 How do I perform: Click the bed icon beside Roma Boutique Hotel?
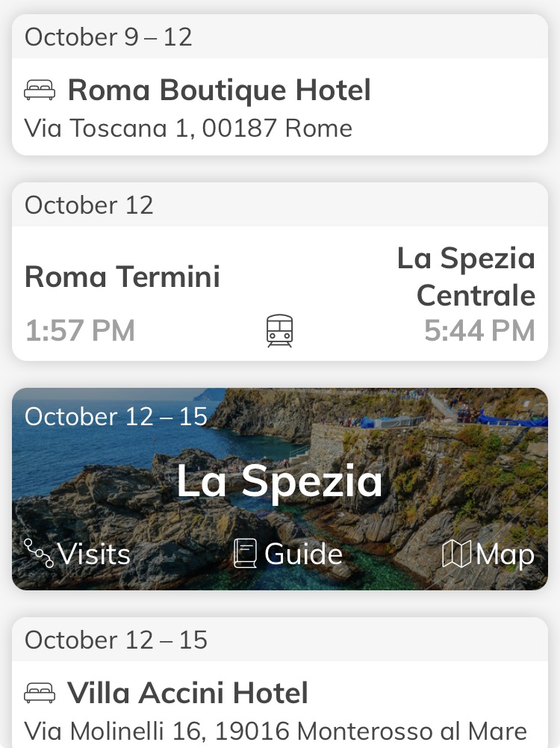coord(40,91)
